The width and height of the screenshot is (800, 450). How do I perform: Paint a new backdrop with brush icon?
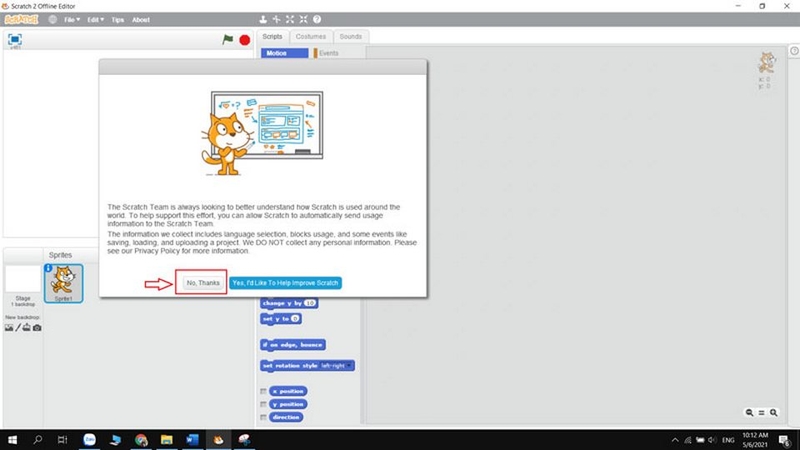(x=18, y=328)
